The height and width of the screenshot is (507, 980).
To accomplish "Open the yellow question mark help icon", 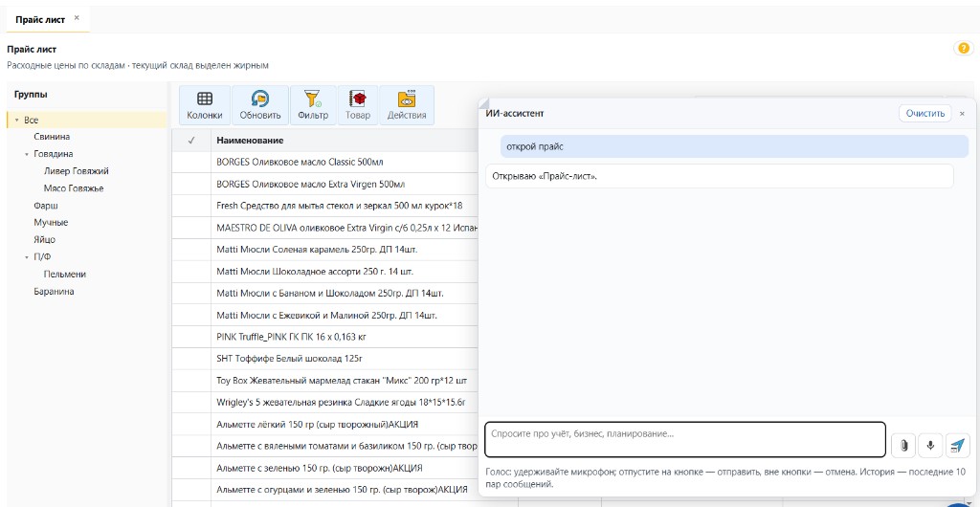I will (x=963, y=48).
